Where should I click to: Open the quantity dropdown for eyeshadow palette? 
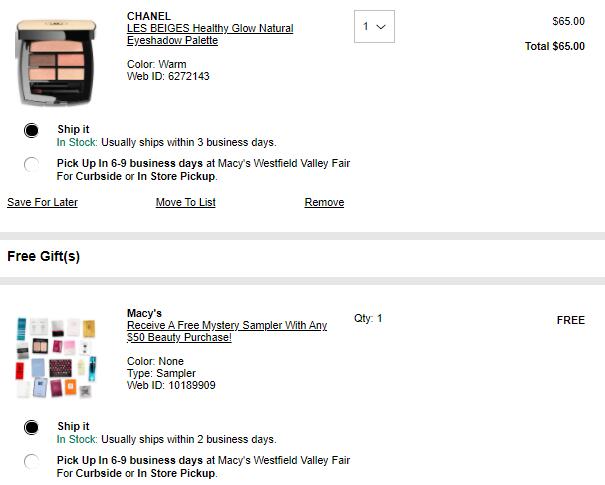coord(374,27)
